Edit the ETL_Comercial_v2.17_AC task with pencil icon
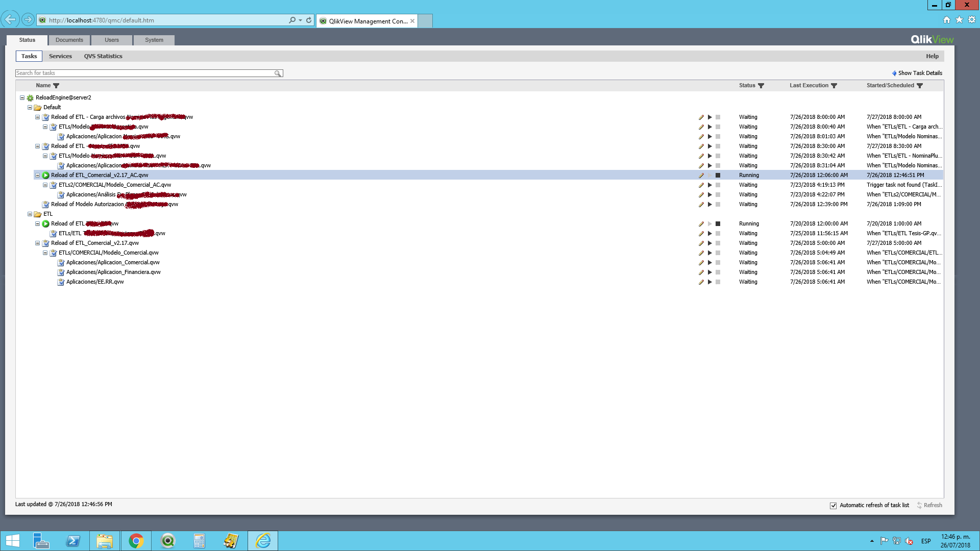Image resolution: width=980 pixels, height=551 pixels. click(x=701, y=176)
